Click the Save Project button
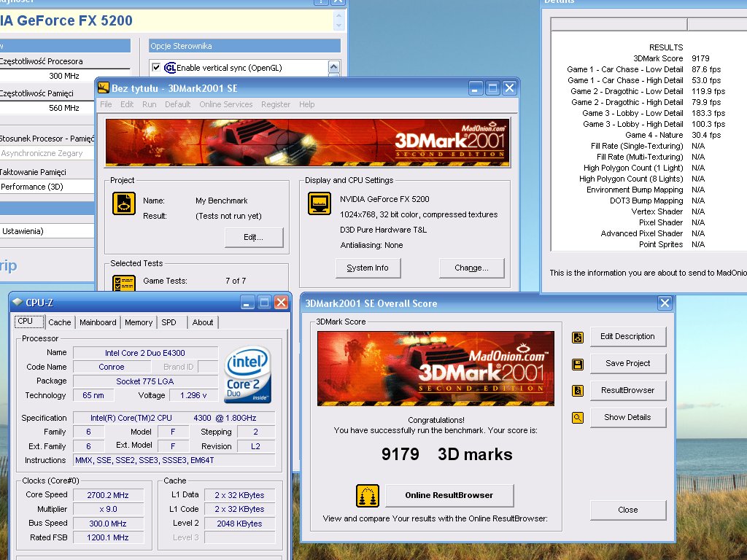Image resolution: width=747 pixels, height=560 pixels. [x=627, y=363]
